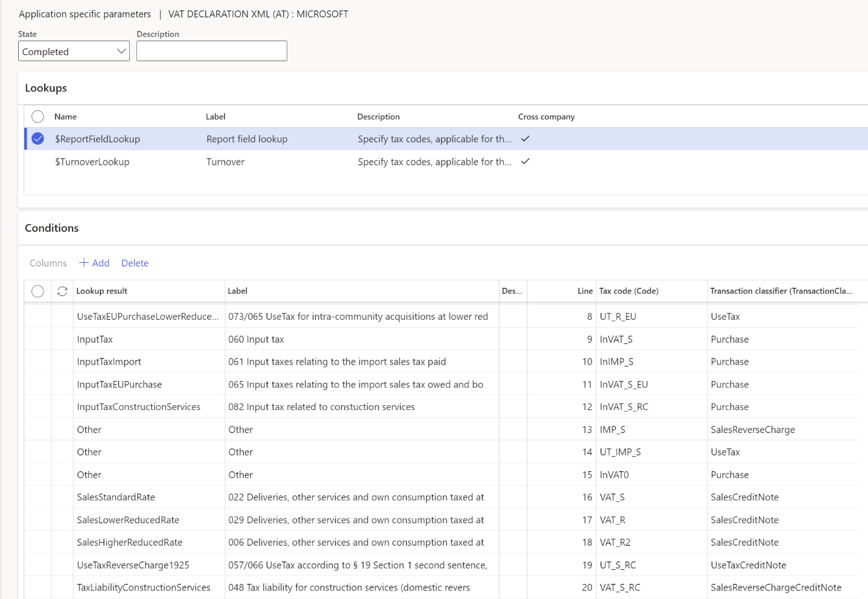The image size is (868, 599).
Task: Click the Turnover label cell
Action: [225, 162]
